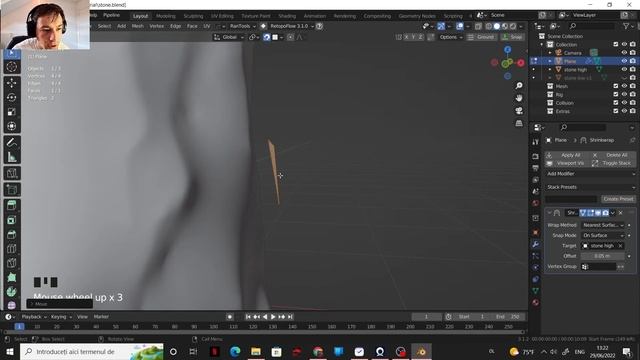This screenshot has width=640, height=360.
Task: Click the Toggle Stack button
Action: coord(614,163)
